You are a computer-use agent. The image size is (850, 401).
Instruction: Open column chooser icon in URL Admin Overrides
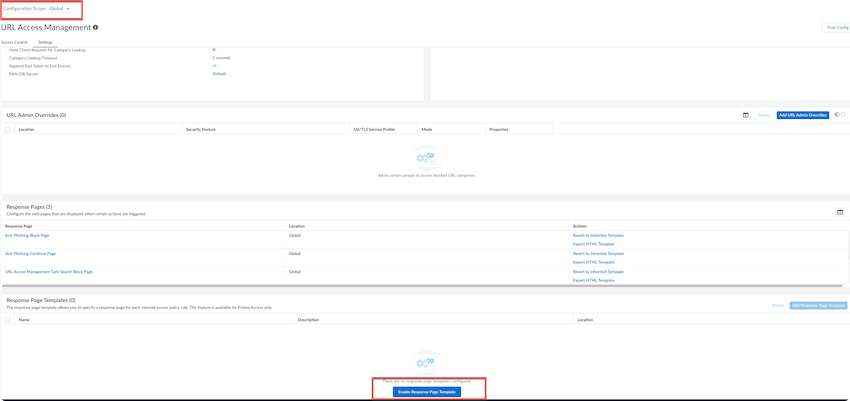click(746, 115)
